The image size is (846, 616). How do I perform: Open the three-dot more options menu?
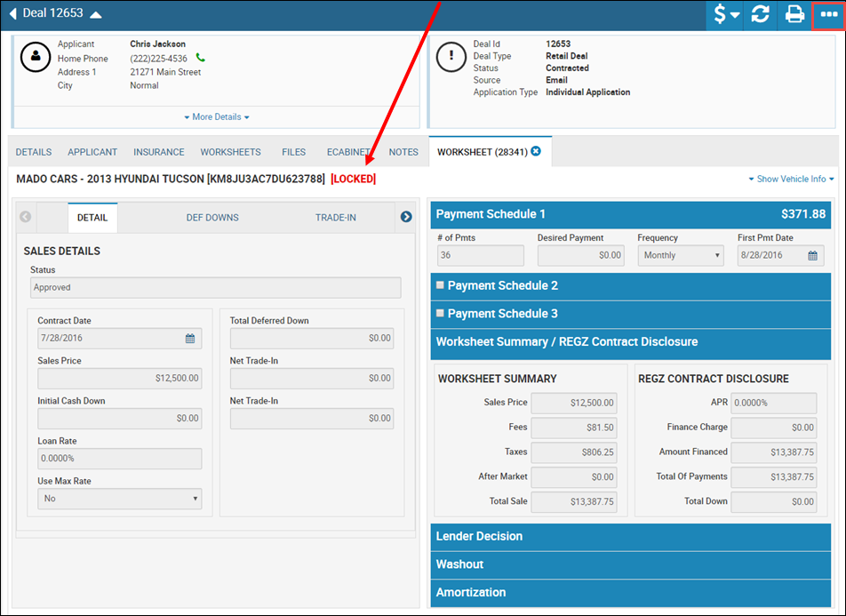828,14
